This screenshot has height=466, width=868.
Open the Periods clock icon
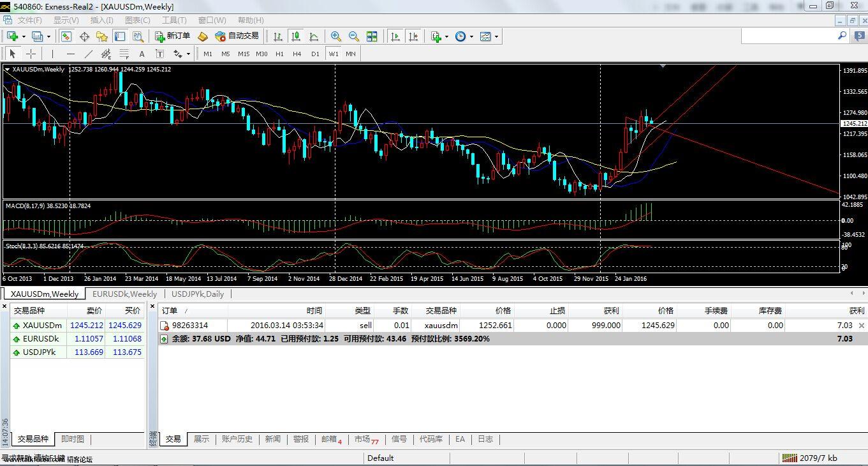tap(460, 36)
